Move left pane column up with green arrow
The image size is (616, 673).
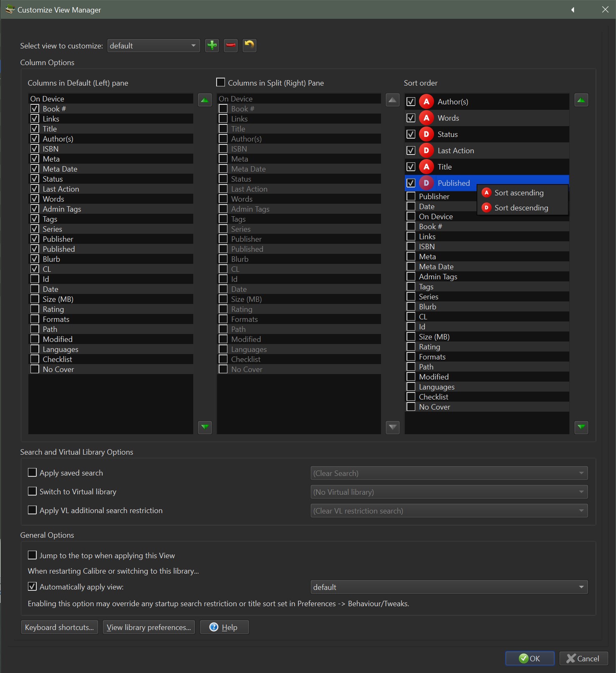tap(205, 100)
